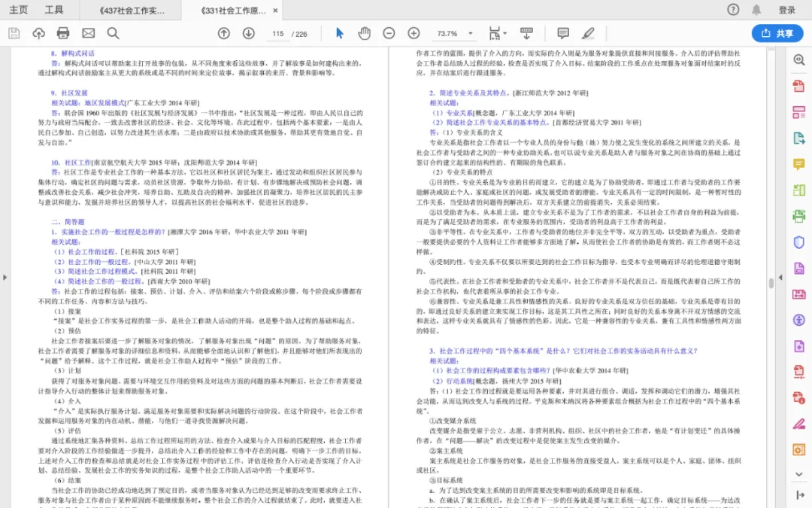Expand more sidebar tools with the down chevron
812x508 pixels.
pyautogui.click(x=799, y=474)
